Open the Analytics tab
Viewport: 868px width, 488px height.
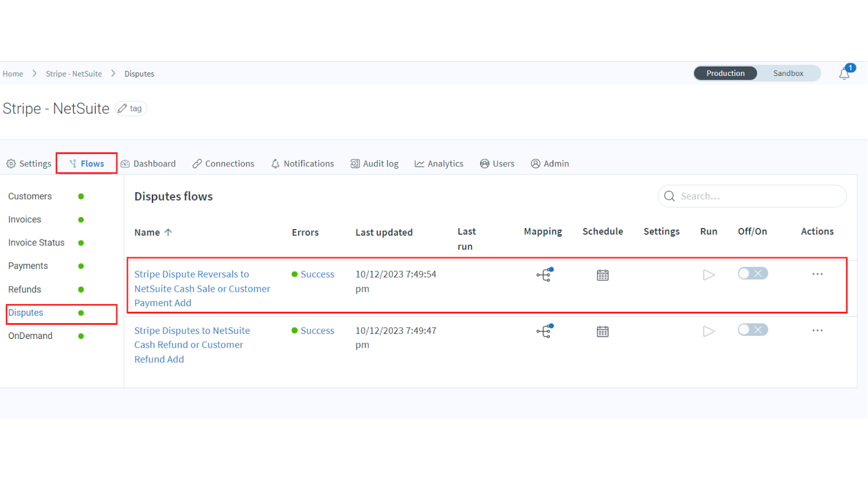[439, 164]
